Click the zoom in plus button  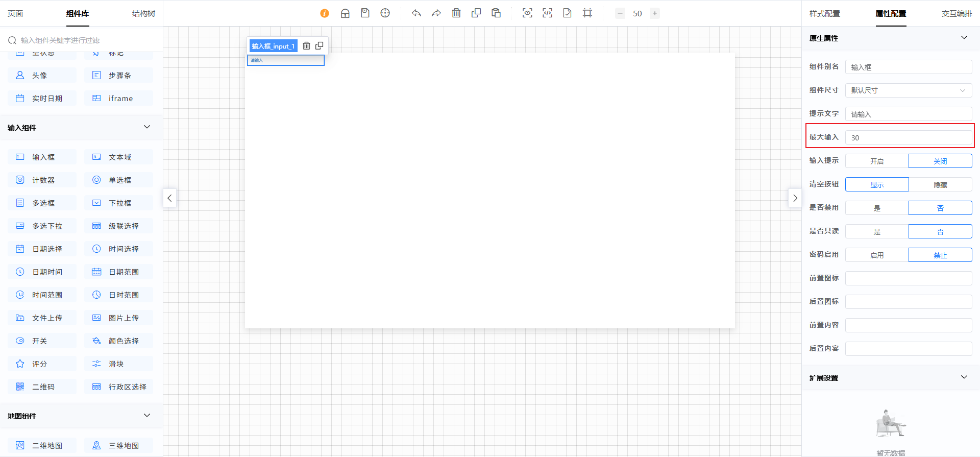pyautogui.click(x=655, y=13)
